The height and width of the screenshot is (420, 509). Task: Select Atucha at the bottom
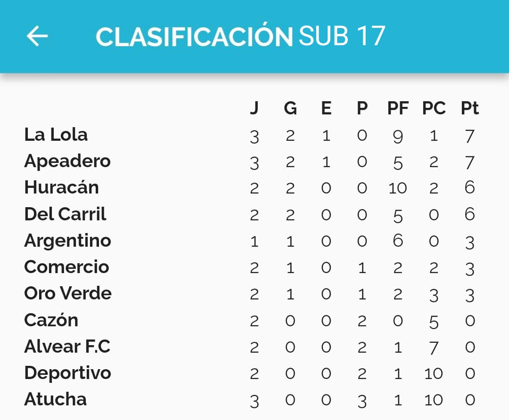(56, 399)
